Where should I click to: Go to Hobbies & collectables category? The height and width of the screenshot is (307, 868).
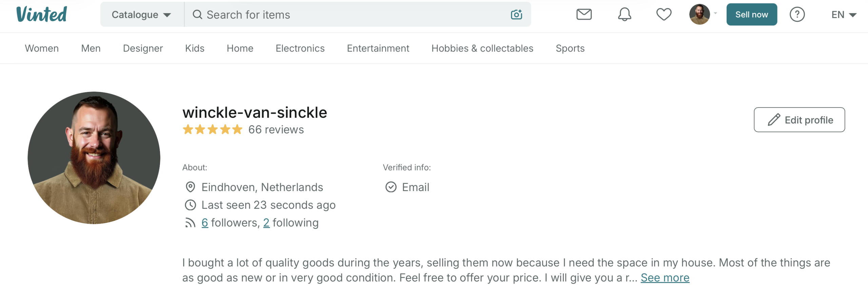(482, 48)
